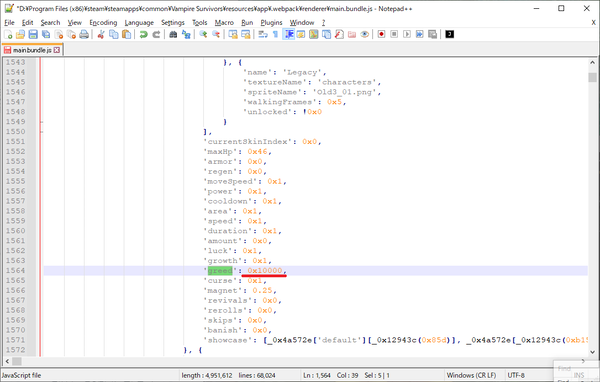This screenshot has width=600, height=382.
Task: Click the 0x10000 greed value
Action: click(x=264, y=271)
